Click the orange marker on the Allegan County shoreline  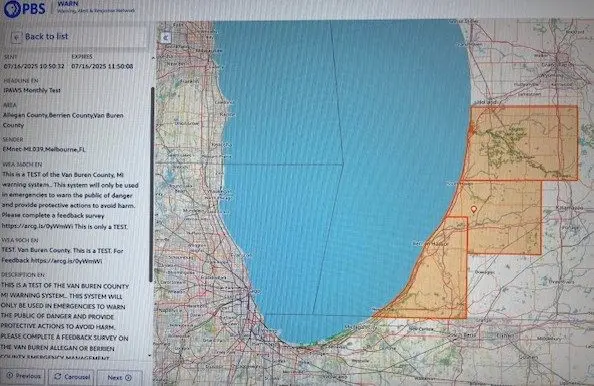click(471, 130)
